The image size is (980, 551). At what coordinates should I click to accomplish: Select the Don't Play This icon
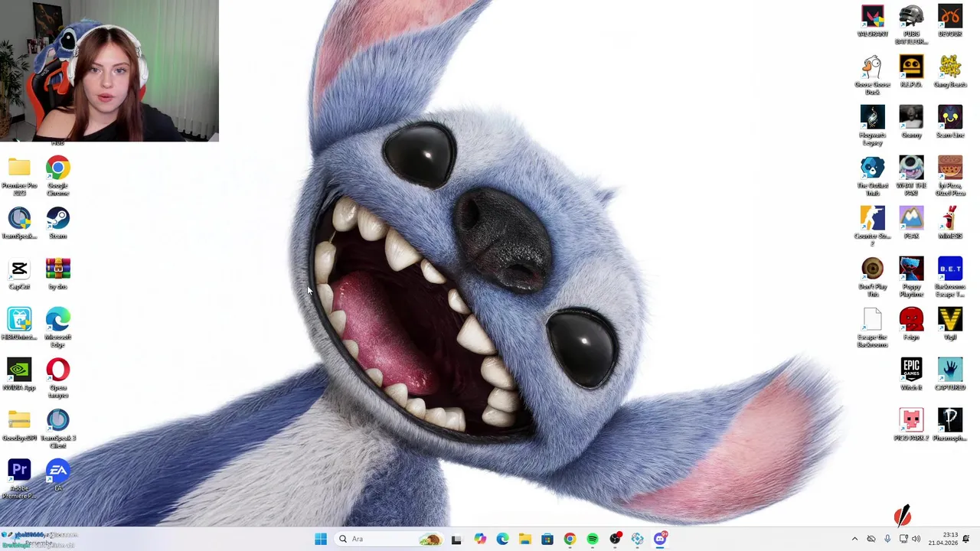[x=872, y=277]
